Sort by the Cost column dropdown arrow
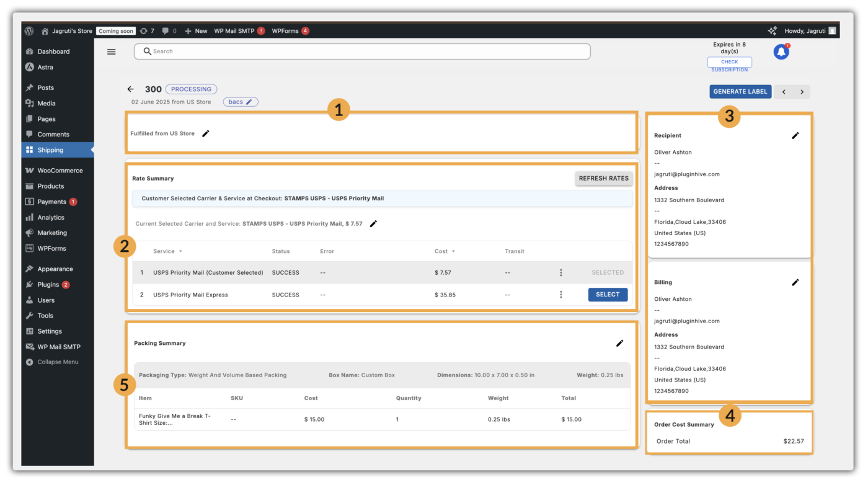 pos(453,251)
